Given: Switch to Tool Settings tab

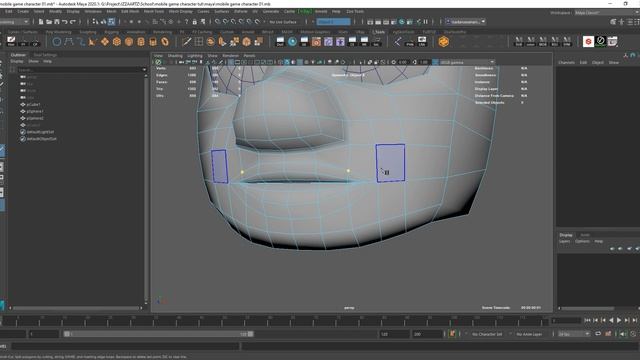Looking at the screenshot, I should tap(45, 55).
